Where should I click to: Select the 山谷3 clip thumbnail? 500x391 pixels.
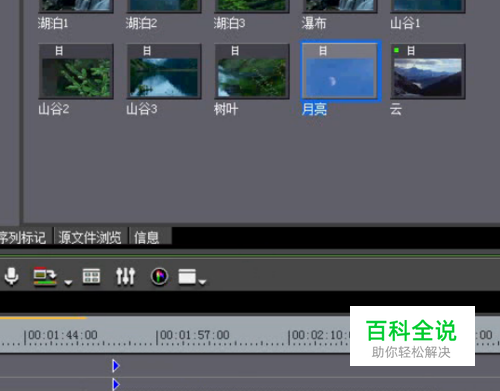click(164, 71)
